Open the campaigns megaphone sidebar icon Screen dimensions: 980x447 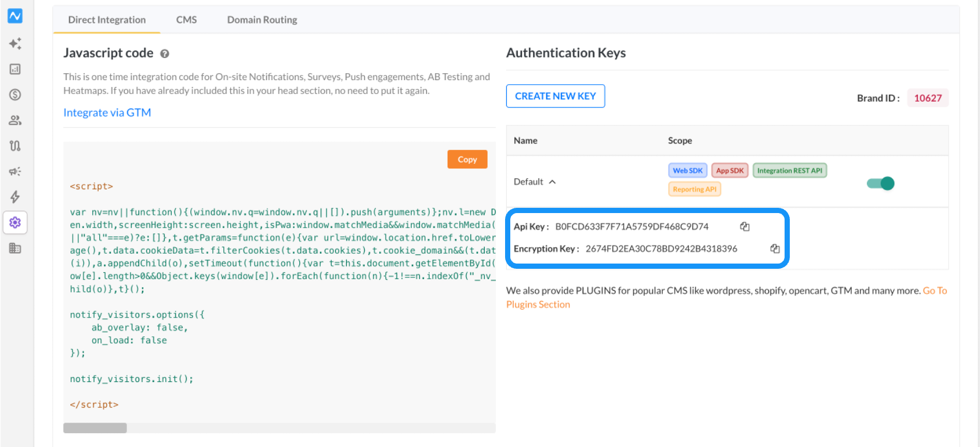(x=15, y=171)
